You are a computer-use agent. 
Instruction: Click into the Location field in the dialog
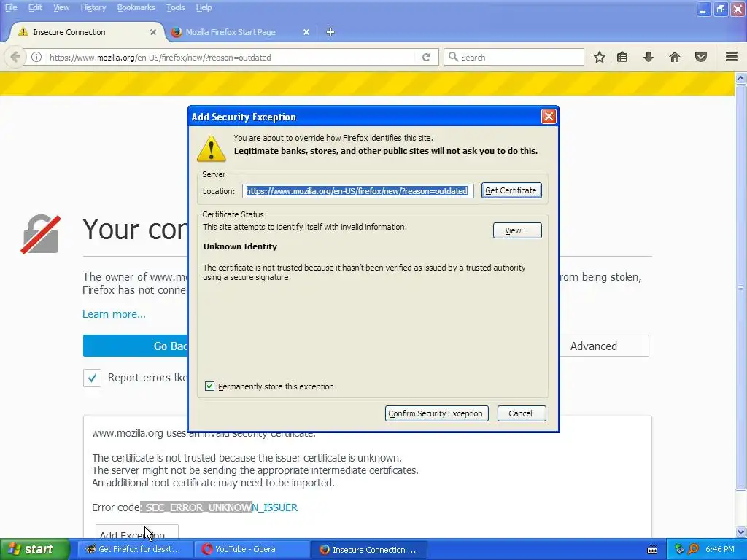(x=357, y=191)
